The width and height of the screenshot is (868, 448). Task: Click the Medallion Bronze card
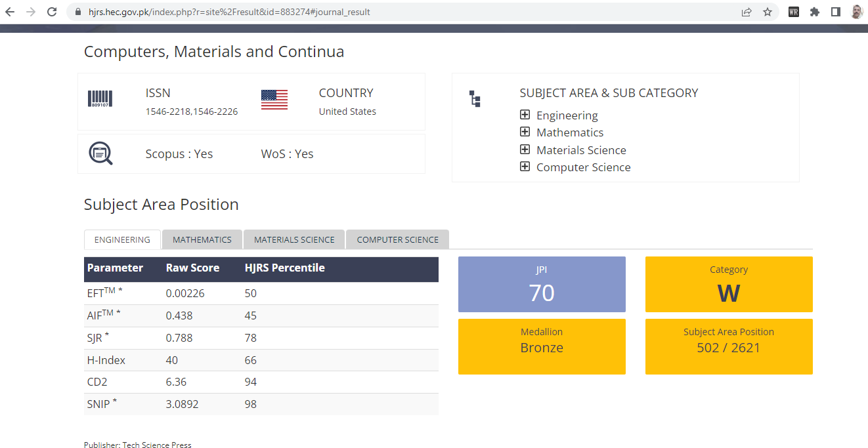[x=542, y=346]
